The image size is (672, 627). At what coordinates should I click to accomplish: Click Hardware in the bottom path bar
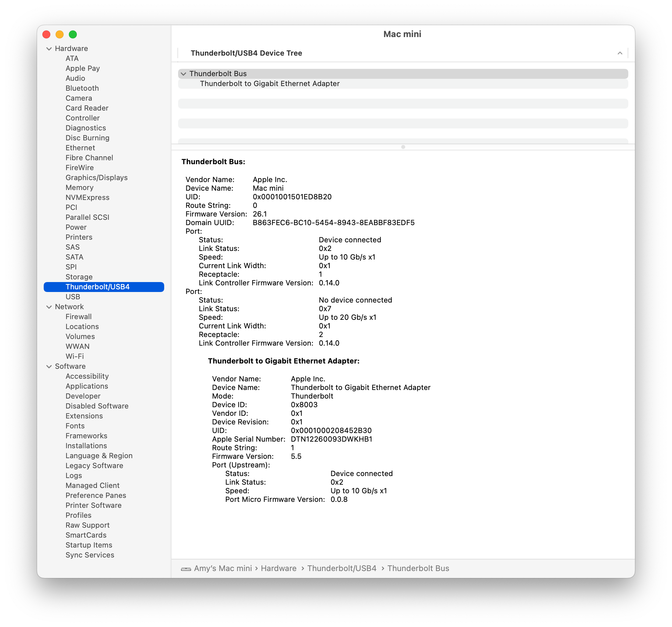click(278, 568)
